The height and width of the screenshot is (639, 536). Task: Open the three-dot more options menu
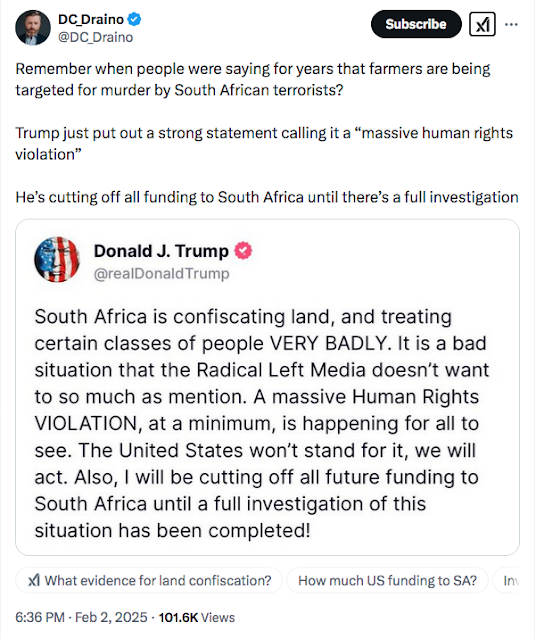[511, 24]
